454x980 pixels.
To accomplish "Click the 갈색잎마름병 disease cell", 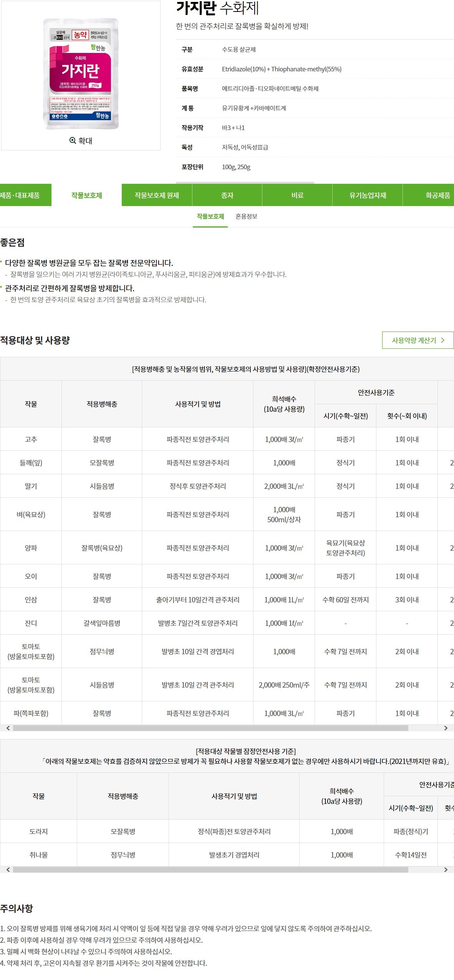I will click(102, 623).
